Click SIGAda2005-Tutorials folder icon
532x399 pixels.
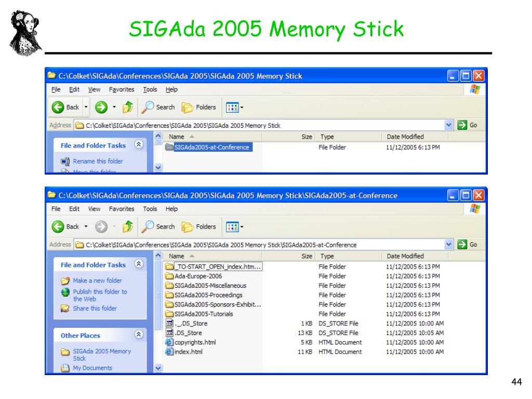tap(169, 314)
